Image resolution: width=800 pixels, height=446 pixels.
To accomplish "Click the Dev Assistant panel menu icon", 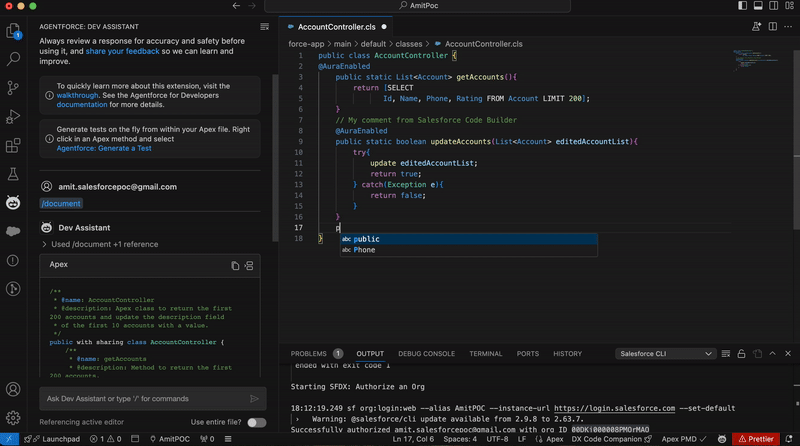I will [264, 27].
